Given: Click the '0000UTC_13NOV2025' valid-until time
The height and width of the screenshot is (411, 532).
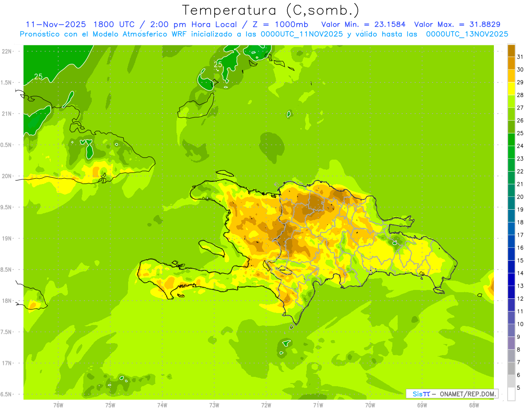Looking at the screenshot, I should (467, 34).
